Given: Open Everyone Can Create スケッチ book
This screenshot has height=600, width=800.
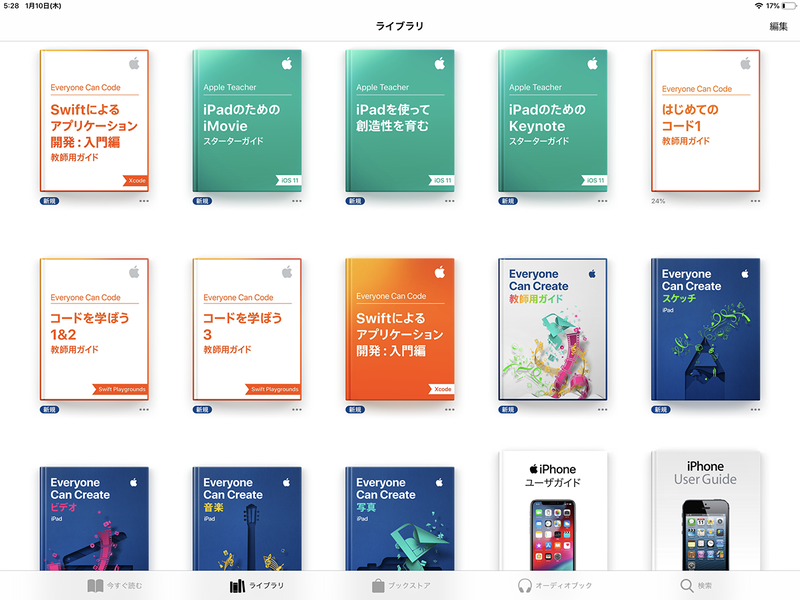Looking at the screenshot, I should pyautogui.click(x=705, y=329).
